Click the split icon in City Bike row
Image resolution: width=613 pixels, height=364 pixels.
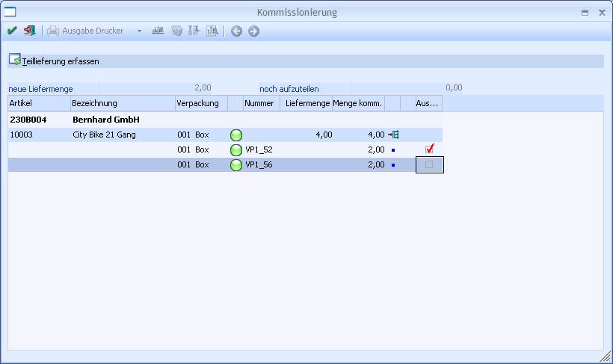pos(394,135)
